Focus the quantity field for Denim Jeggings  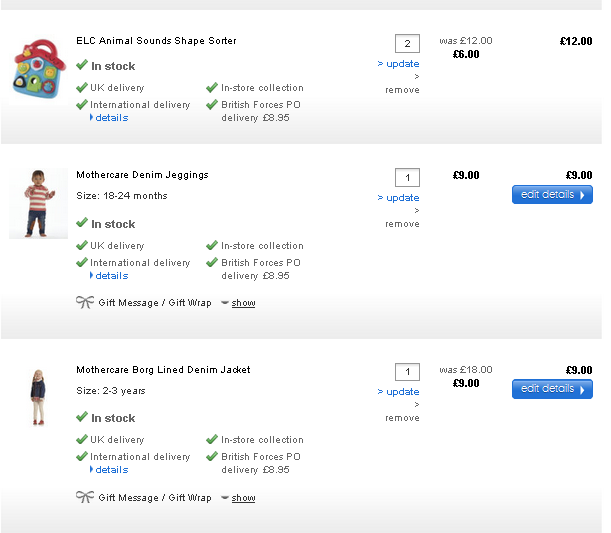[407, 178]
